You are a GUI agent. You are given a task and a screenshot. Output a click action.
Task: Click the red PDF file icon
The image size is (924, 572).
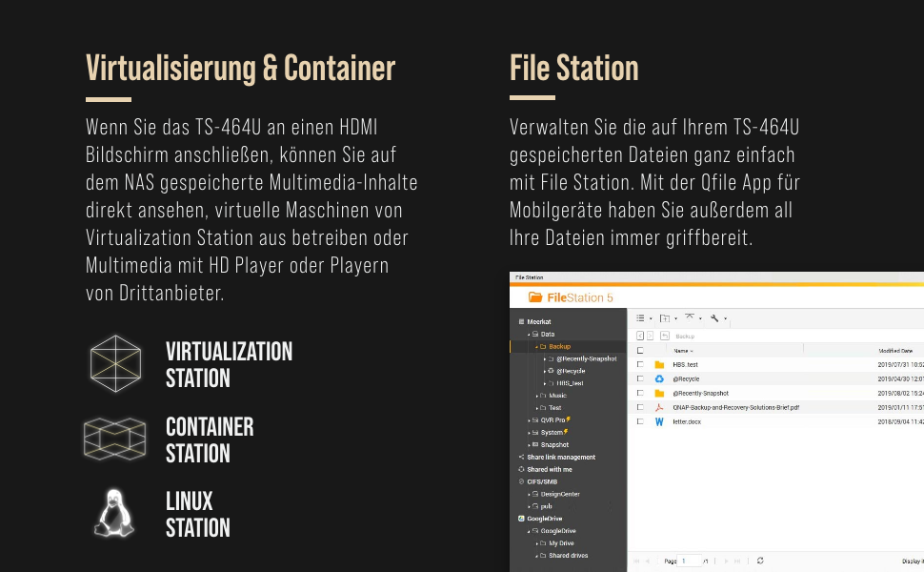659,407
